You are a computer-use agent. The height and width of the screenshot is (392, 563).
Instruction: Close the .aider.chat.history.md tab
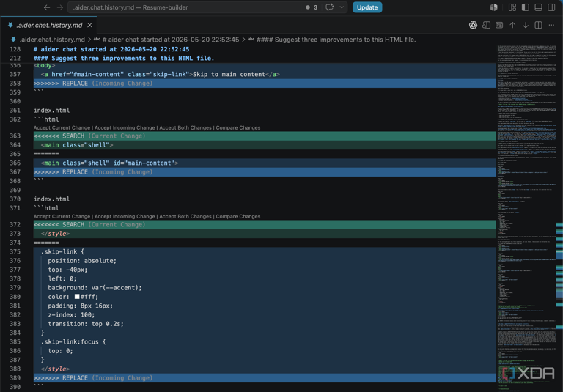tap(89, 25)
